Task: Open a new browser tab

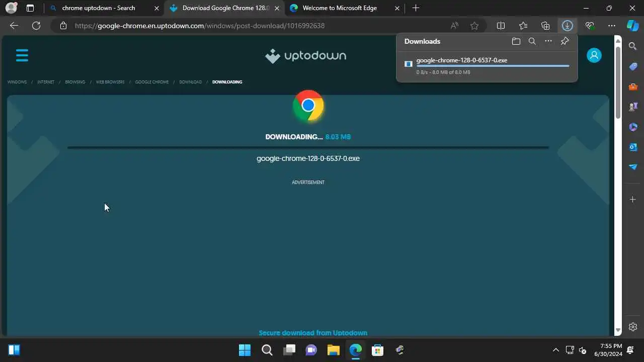Action: pos(416,8)
